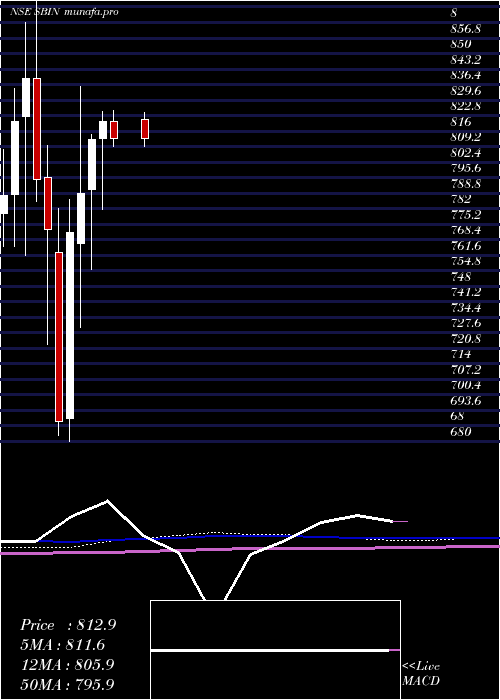The width and height of the screenshot is (500, 700).
Task: Select the 748 price axis label
Action: [x=461, y=277]
